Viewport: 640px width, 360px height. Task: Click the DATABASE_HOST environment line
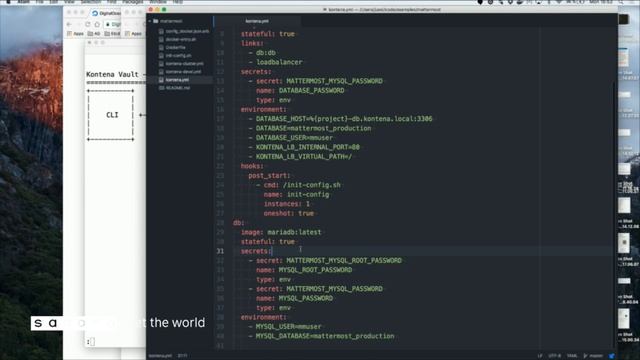340,119
